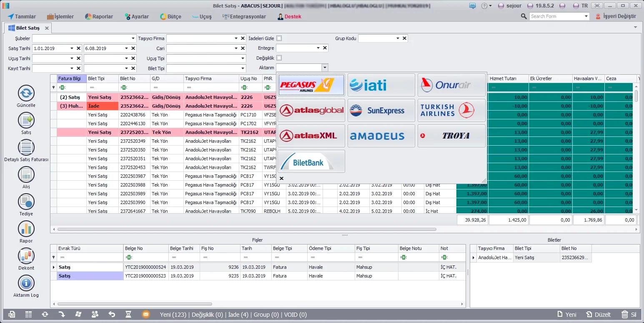644x323 pixels.
Task: Click the grid layout icon in bottom bar
Action: click(28, 314)
